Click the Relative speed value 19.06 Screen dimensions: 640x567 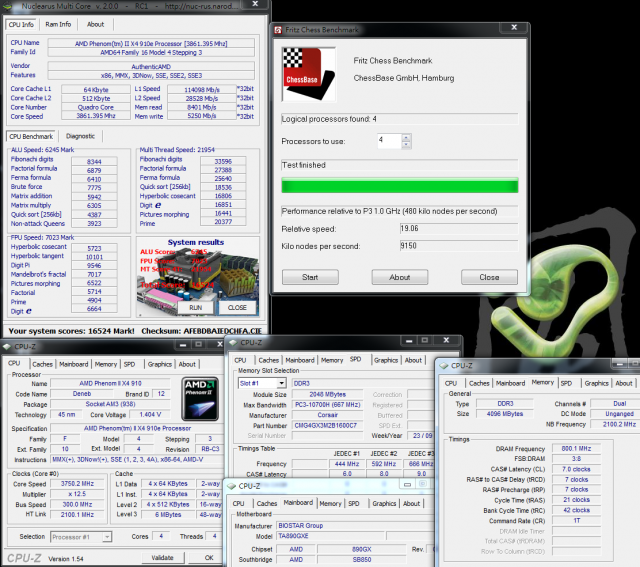coord(459,229)
